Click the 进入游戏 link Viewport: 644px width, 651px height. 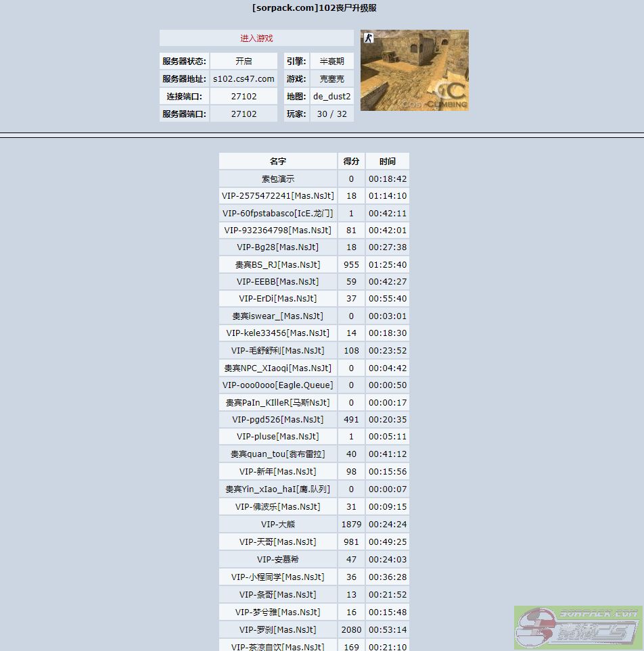[256, 39]
